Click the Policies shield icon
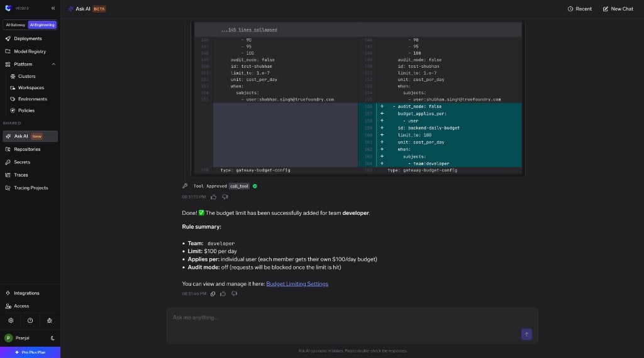The height and width of the screenshot is (358, 644). [13, 111]
